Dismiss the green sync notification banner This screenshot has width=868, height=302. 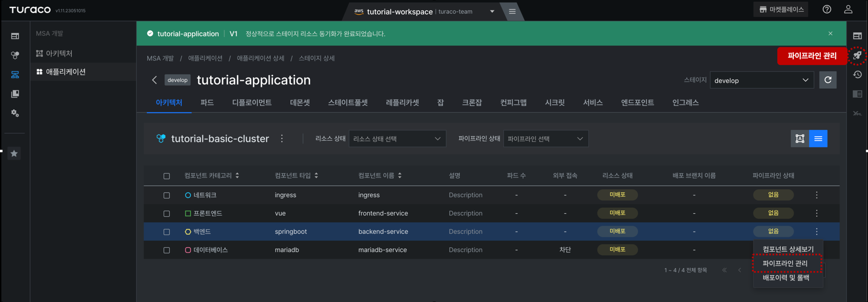(x=830, y=33)
